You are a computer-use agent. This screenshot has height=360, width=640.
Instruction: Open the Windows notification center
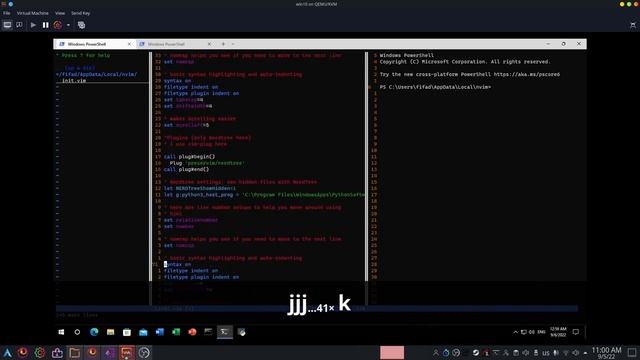coord(576,332)
